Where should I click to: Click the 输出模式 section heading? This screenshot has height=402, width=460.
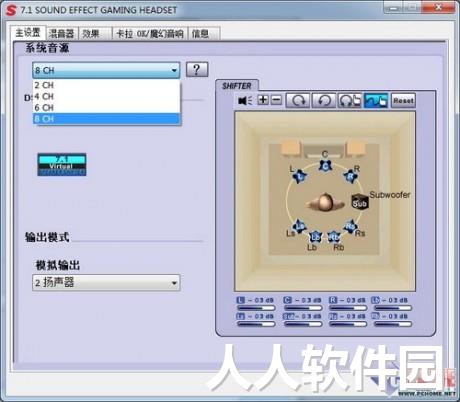click(47, 237)
